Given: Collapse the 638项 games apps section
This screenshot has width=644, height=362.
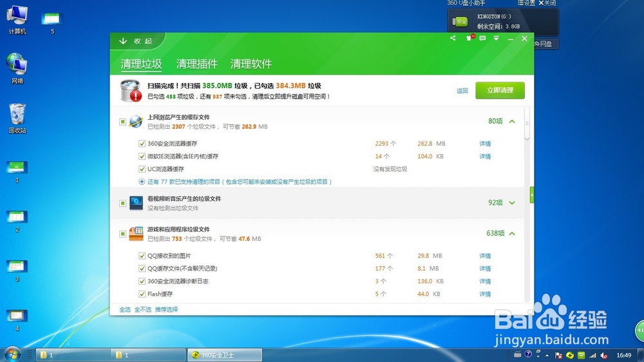Looking at the screenshot, I should click(x=512, y=233).
